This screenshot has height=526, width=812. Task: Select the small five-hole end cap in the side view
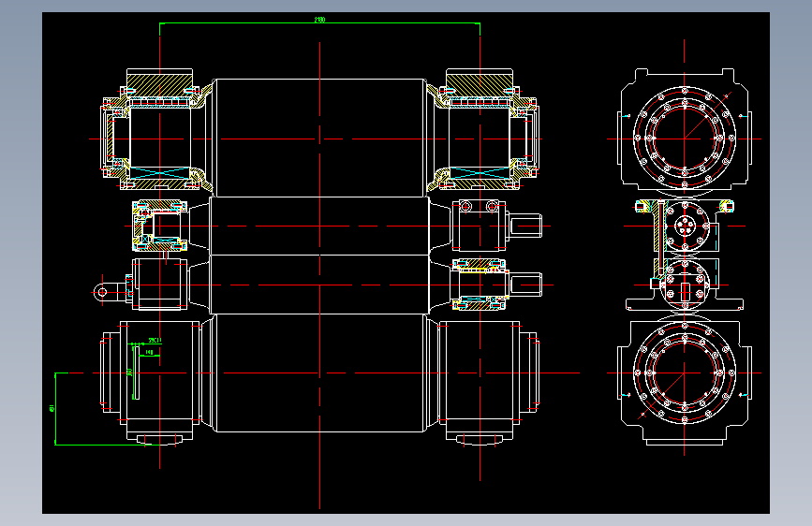[686, 226]
